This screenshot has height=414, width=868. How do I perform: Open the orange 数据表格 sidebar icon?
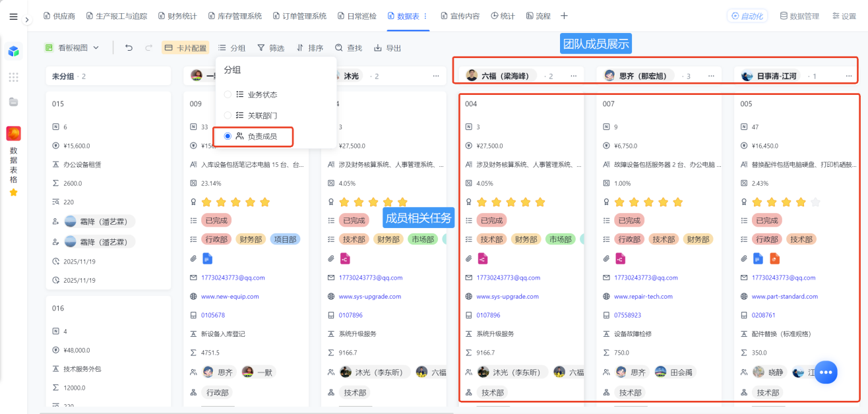(13, 134)
